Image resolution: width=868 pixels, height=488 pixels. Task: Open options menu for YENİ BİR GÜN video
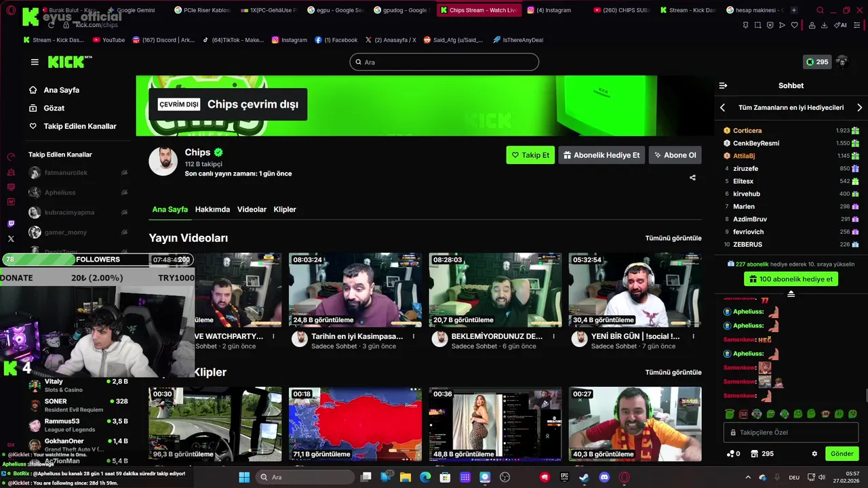tap(694, 336)
